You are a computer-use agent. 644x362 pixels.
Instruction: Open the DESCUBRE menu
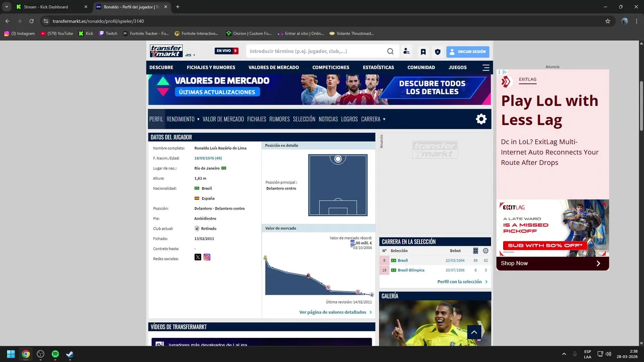pyautogui.click(x=161, y=67)
